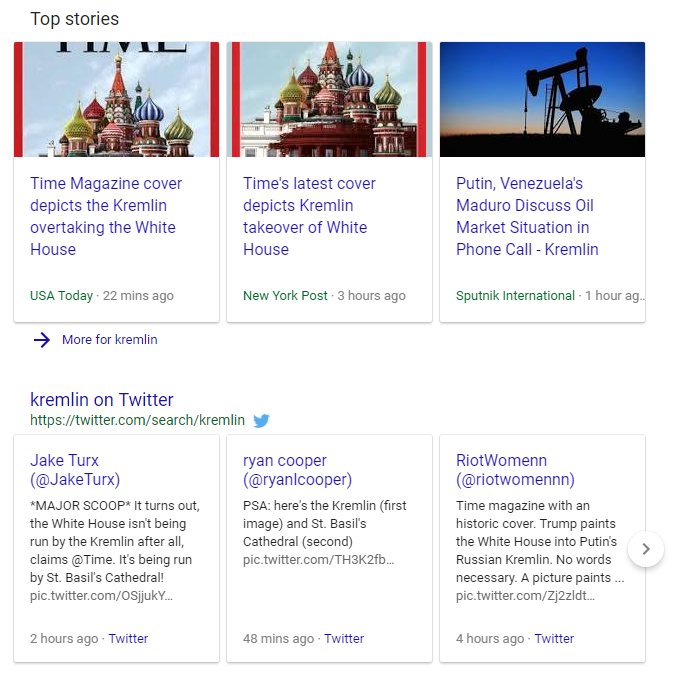The image size is (682, 689).
Task: Click the 2 hours ago timestamp
Action: [x=64, y=638]
